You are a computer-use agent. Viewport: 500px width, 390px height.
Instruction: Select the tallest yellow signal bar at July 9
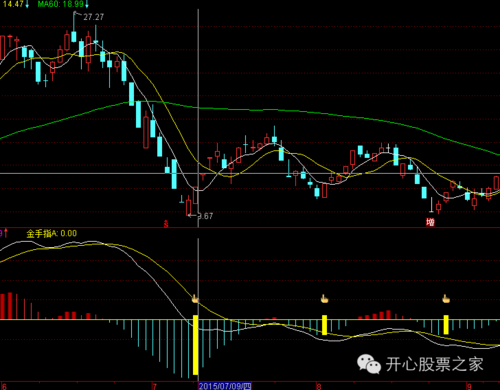tap(196, 345)
